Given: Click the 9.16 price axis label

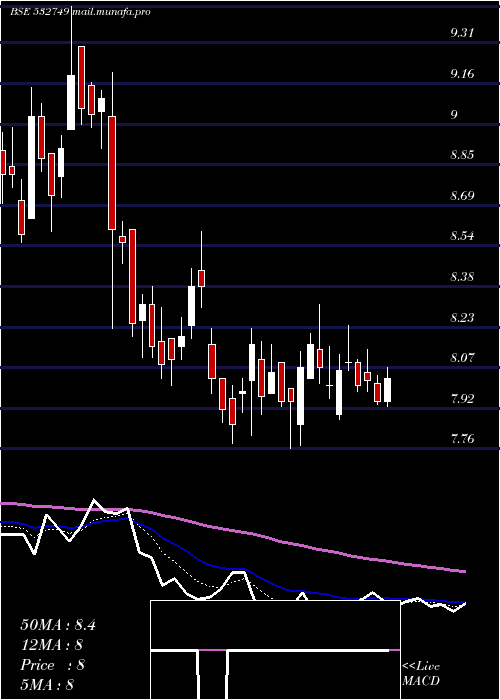Looking at the screenshot, I should 462,74.
